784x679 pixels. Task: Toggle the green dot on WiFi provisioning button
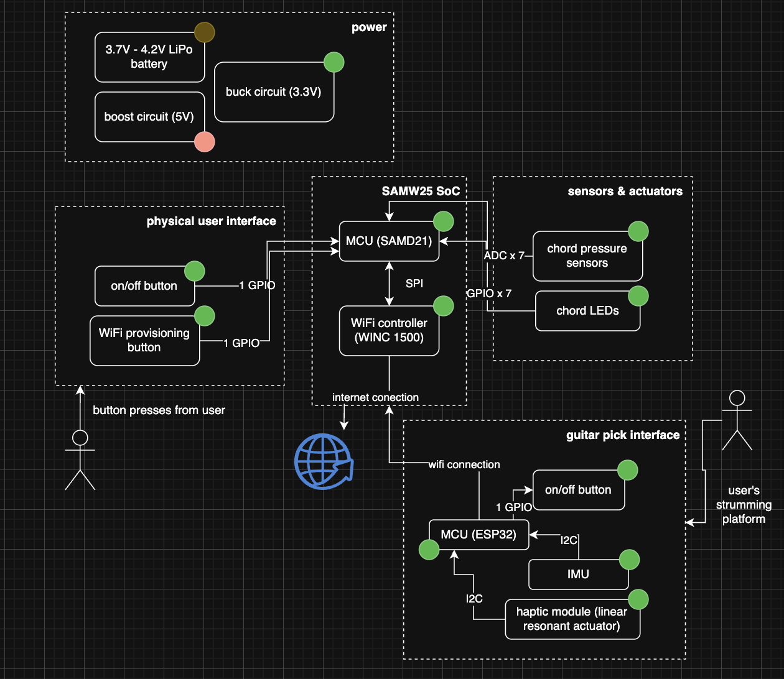click(x=205, y=316)
